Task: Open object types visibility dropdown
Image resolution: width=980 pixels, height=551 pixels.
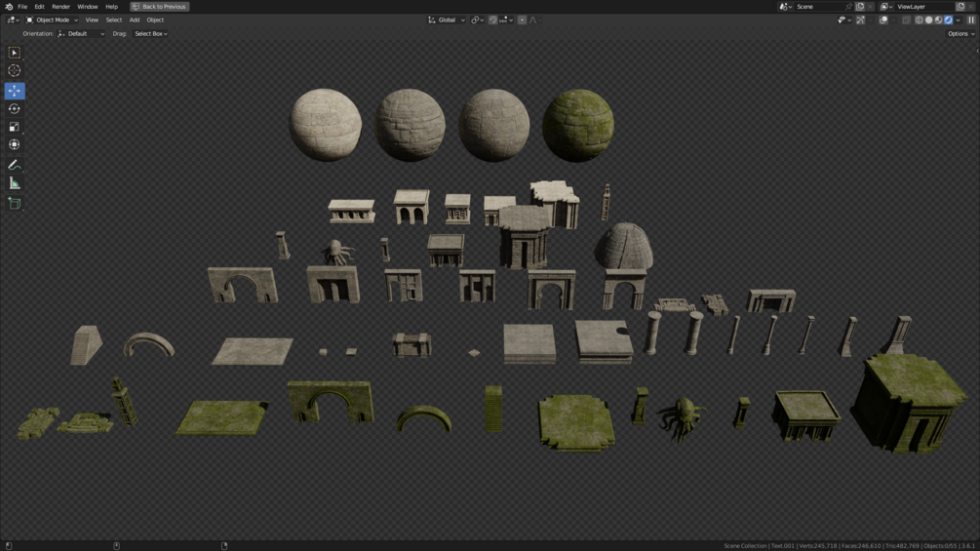Action: (x=843, y=20)
